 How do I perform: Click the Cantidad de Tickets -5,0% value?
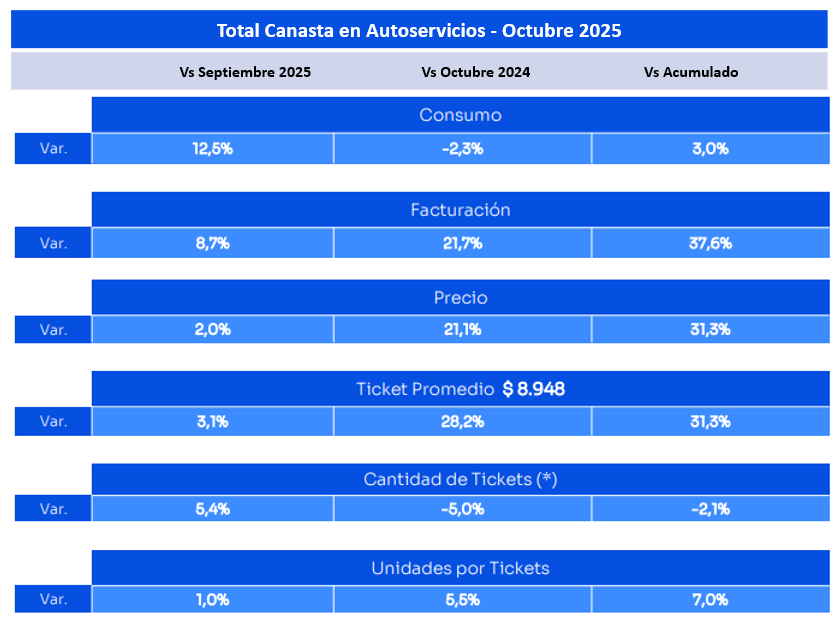(x=463, y=509)
